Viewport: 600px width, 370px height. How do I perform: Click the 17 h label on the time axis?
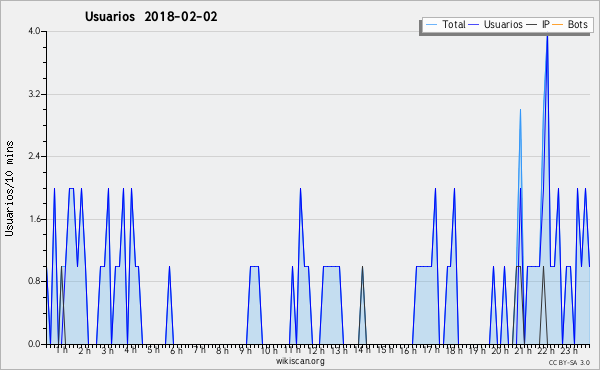[x=431, y=350]
